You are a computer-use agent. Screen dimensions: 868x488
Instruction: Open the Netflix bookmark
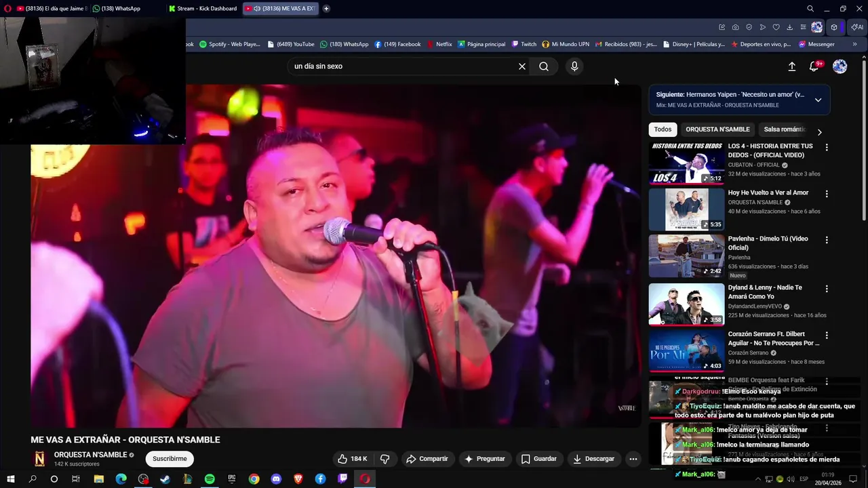[x=439, y=44]
